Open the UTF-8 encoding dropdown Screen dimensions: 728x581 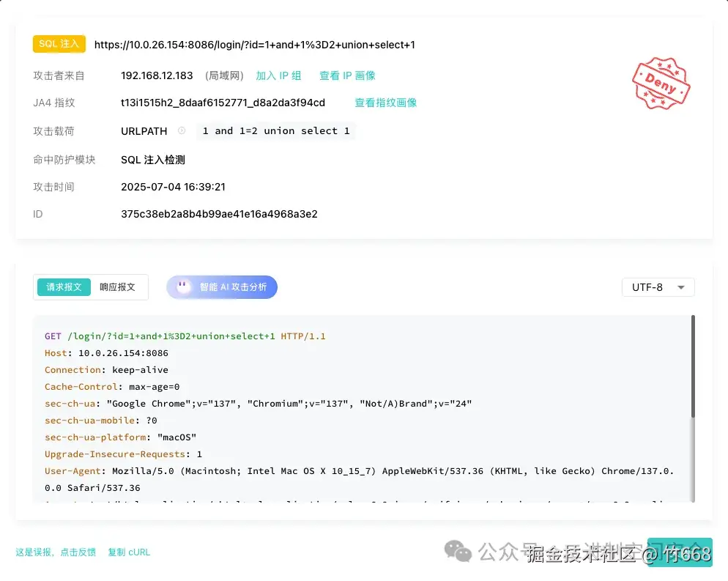(657, 287)
